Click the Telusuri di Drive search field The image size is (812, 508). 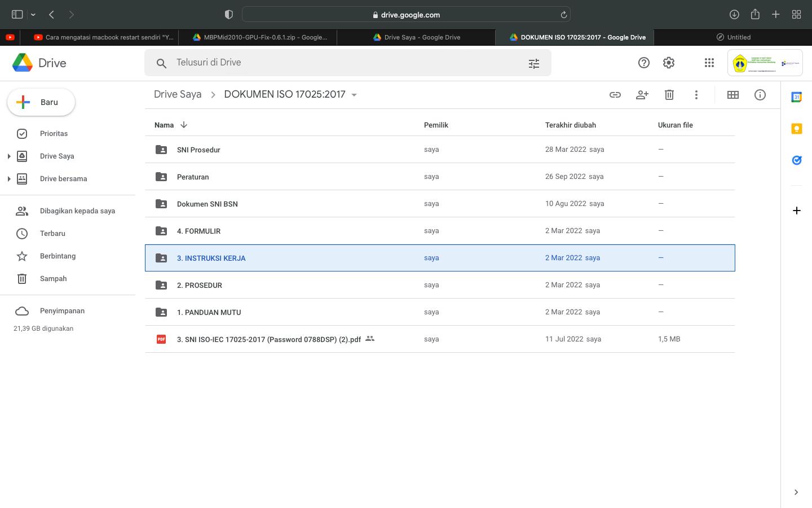(348, 63)
